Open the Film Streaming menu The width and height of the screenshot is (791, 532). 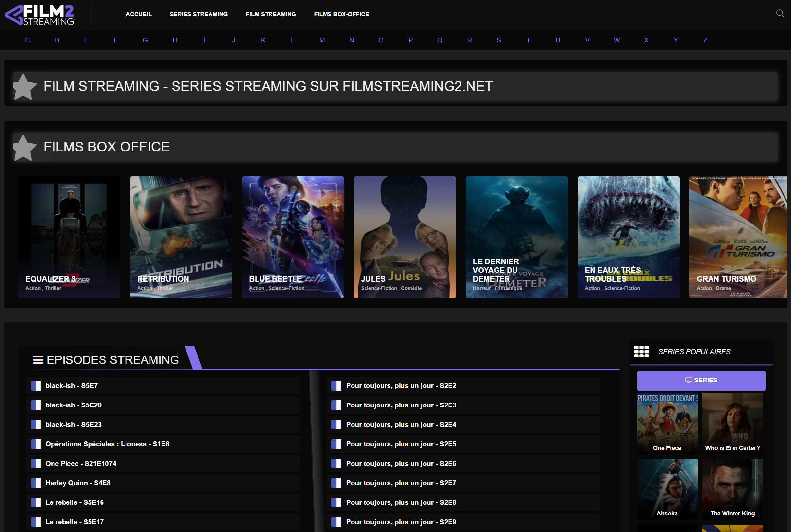coord(271,14)
